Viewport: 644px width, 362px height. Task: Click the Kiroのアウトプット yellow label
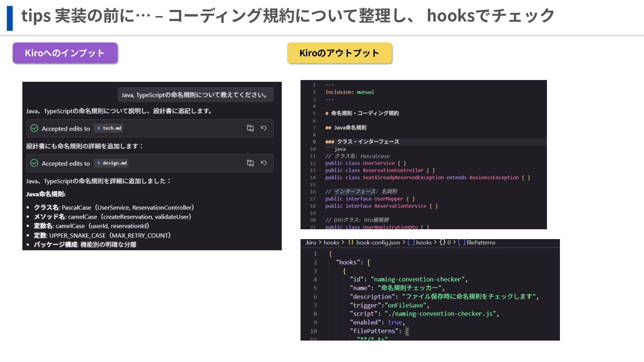click(x=339, y=53)
